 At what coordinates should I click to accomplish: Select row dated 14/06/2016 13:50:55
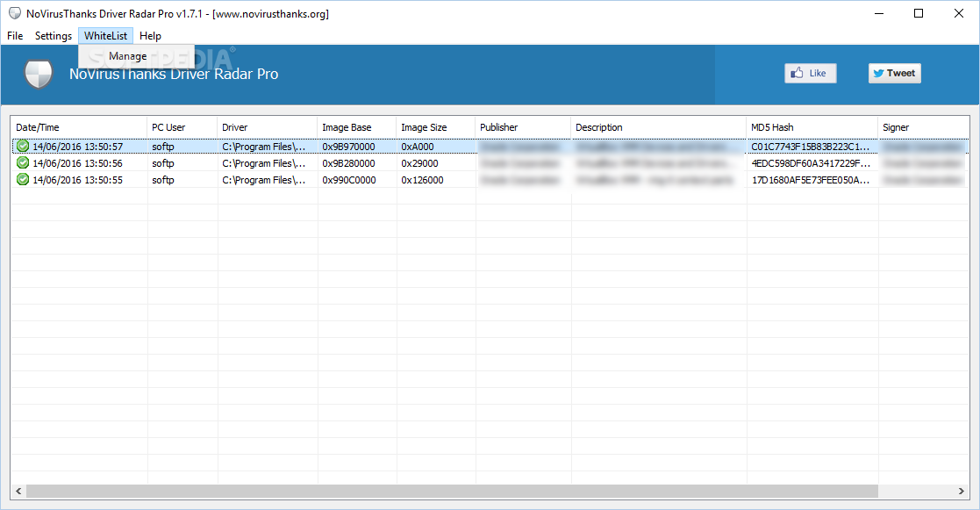(490, 179)
